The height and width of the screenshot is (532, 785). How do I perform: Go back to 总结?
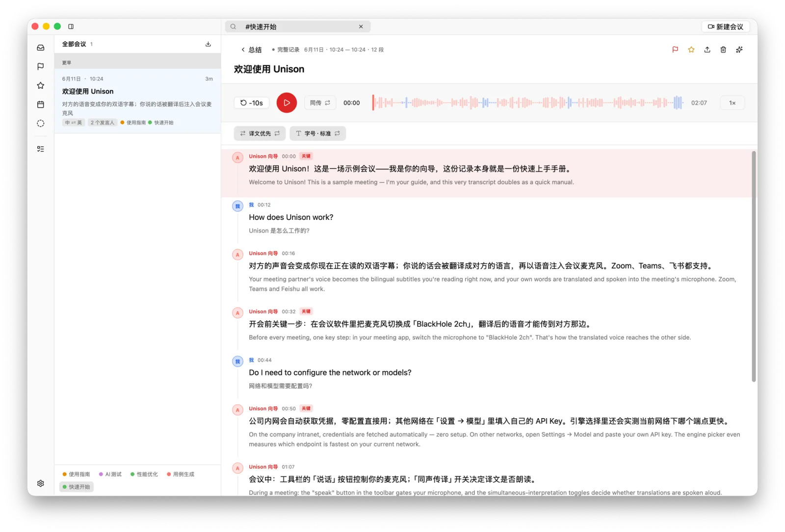pyautogui.click(x=251, y=50)
